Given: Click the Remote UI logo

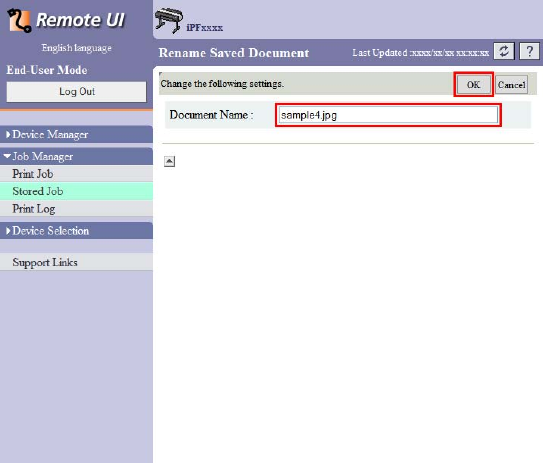Looking at the screenshot, I should click(x=66, y=20).
